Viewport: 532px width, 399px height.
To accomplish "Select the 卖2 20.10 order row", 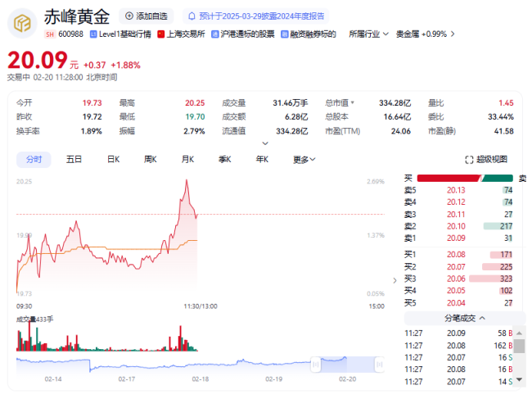I will pyautogui.click(x=458, y=226).
